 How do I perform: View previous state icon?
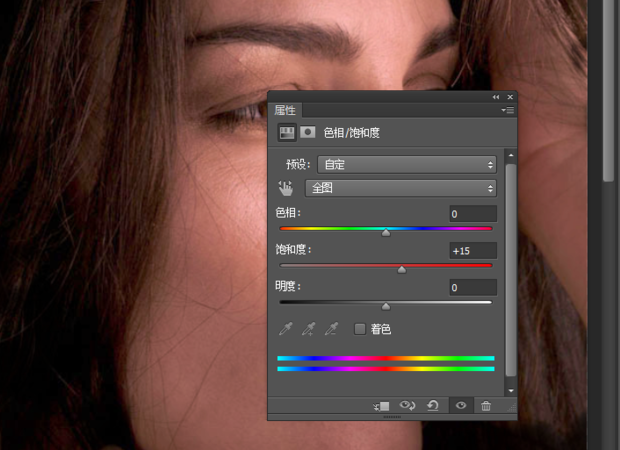(407, 405)
